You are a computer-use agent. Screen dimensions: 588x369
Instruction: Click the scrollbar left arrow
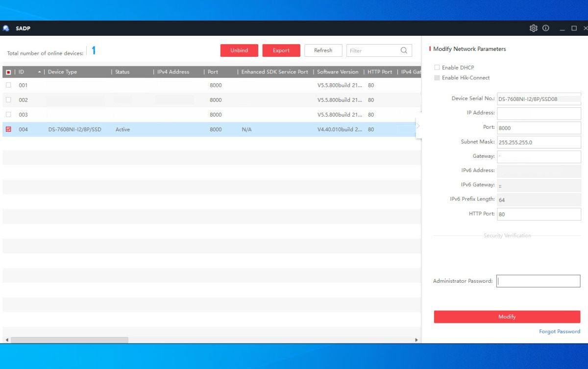point(7,340)
